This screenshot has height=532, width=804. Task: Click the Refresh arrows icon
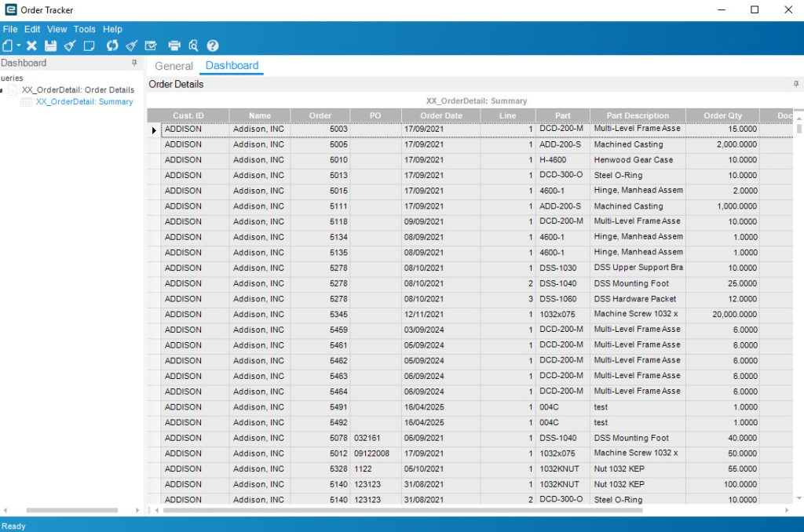112,46
